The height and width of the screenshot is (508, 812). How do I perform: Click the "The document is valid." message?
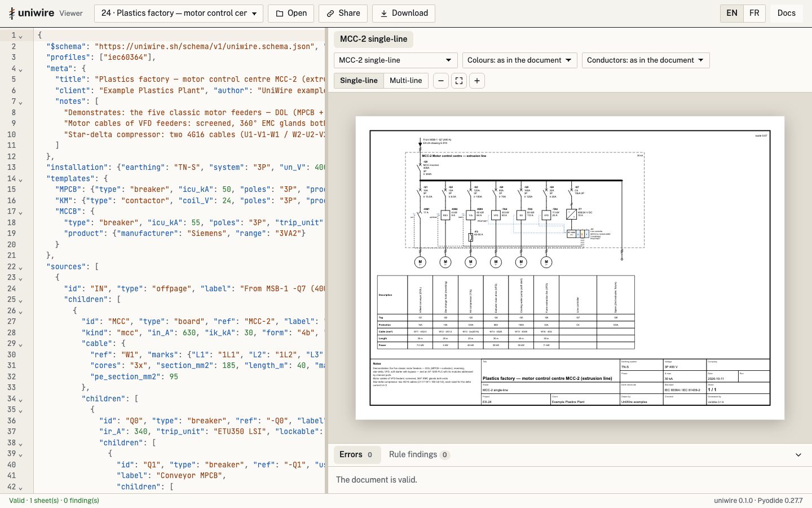[x=377, y=480]
